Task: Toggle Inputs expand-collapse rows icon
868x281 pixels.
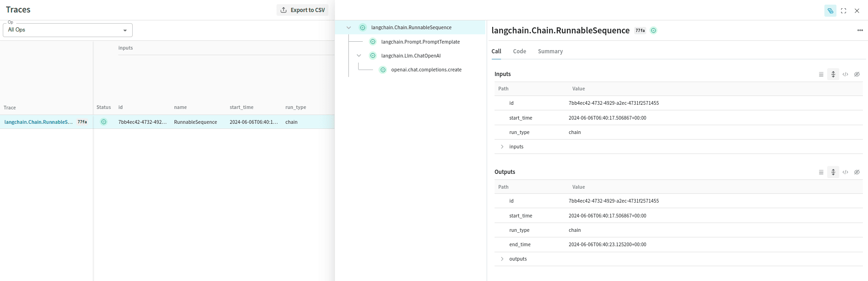Action: (833, 74)
